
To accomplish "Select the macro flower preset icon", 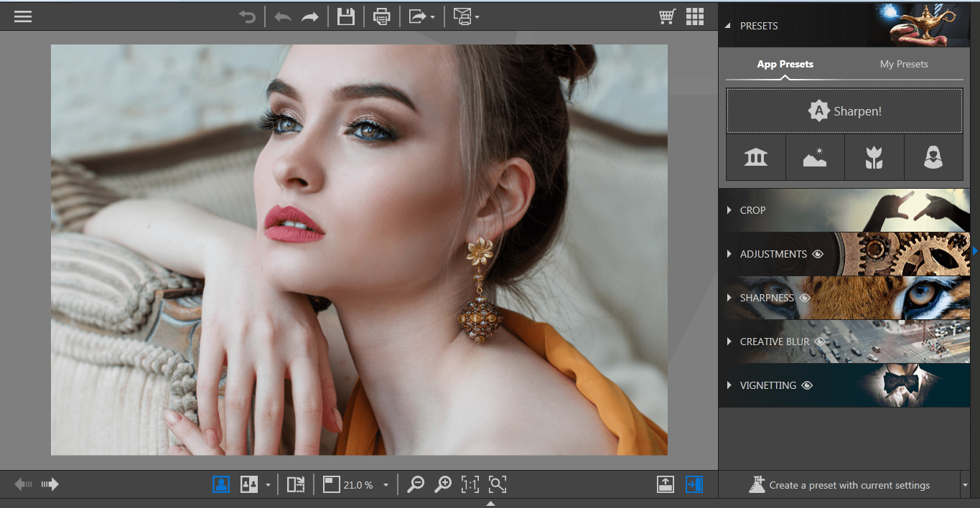I will click(x=874, y=157).
